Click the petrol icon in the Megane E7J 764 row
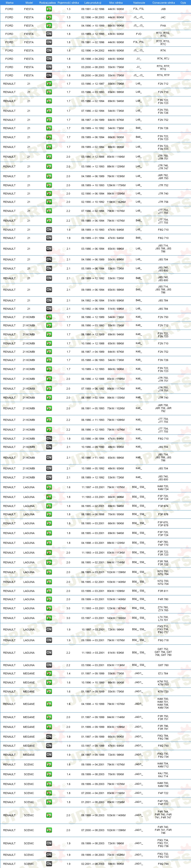The width and height of the screenshot is (191, 868). pos(49,673)
